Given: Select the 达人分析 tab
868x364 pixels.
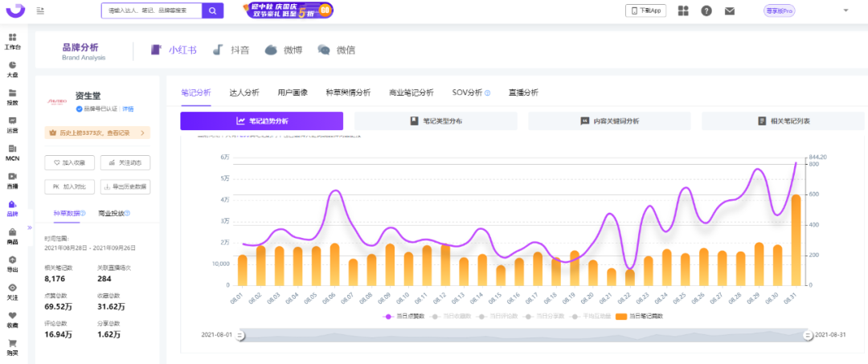Looking at the screenshot, I should click(244, 92).
